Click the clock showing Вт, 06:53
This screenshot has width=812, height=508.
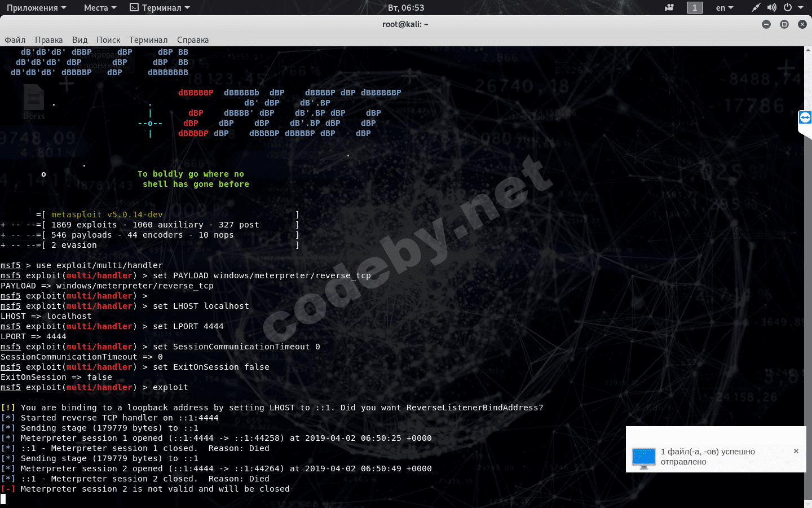[406, 8]
